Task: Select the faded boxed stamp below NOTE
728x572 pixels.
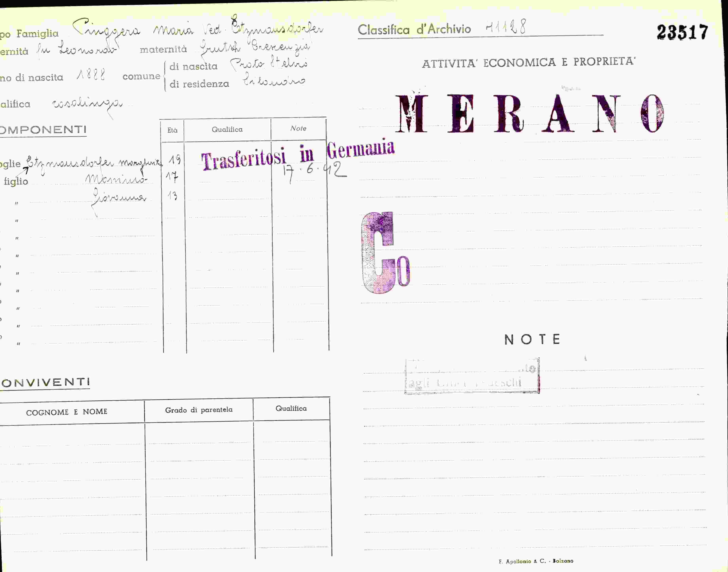Action: (472, 376)
